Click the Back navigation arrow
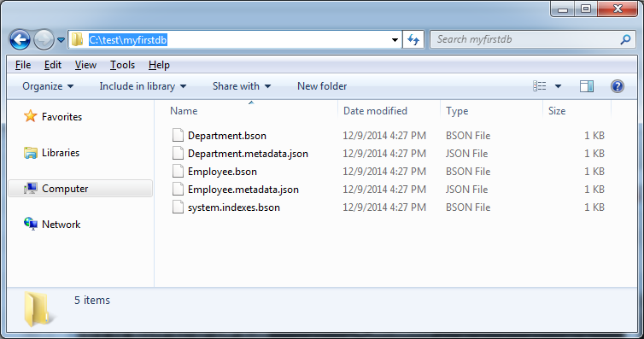This screenshot has height=339, width=644. (x=20, y=40)
